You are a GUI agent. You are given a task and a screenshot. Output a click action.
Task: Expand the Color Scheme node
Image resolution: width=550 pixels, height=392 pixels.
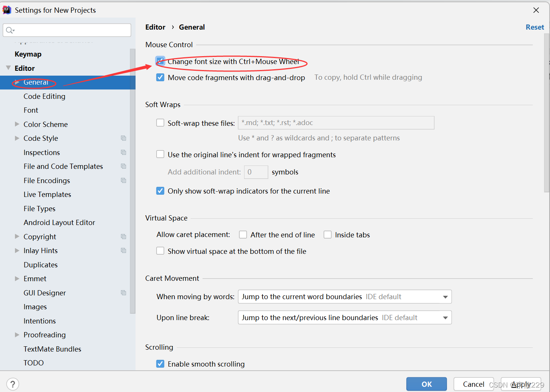pos(17,124)
